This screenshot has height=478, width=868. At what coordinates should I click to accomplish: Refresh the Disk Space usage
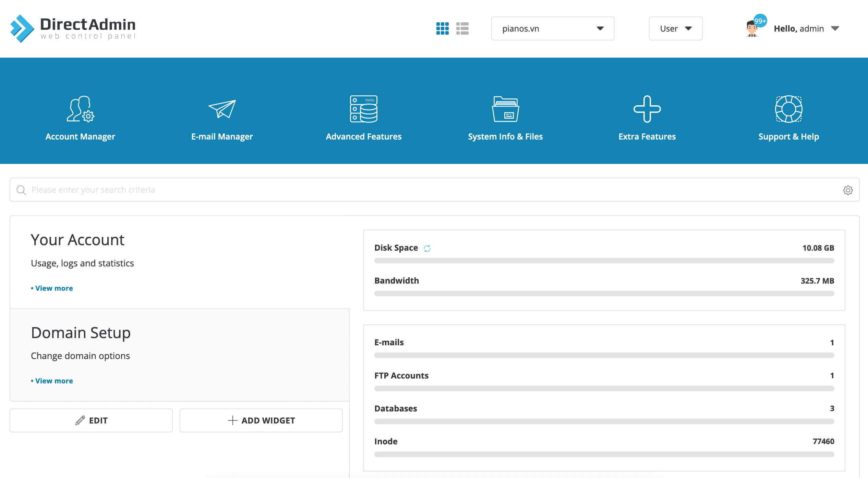(427, 248)
